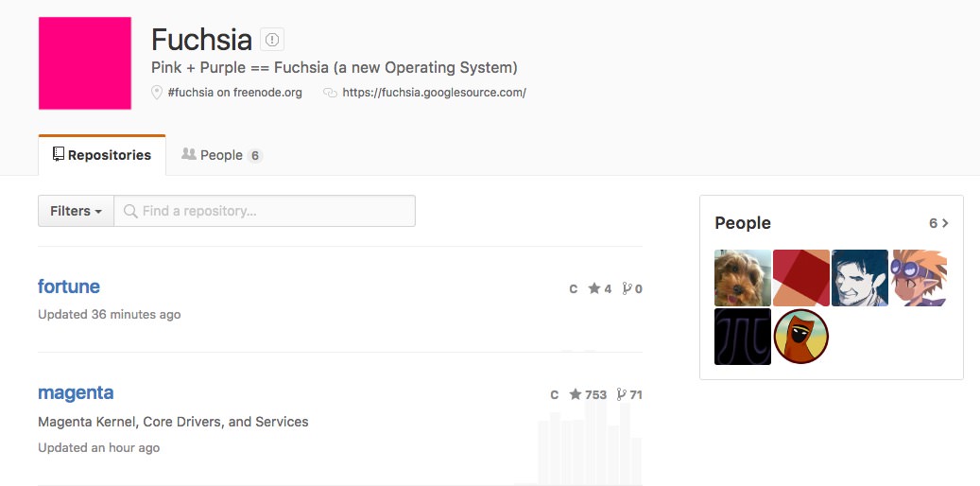Click the Magenta Kernel, Core Drivers description
This screenshot has width=980, height=486.
coord(173,422)
